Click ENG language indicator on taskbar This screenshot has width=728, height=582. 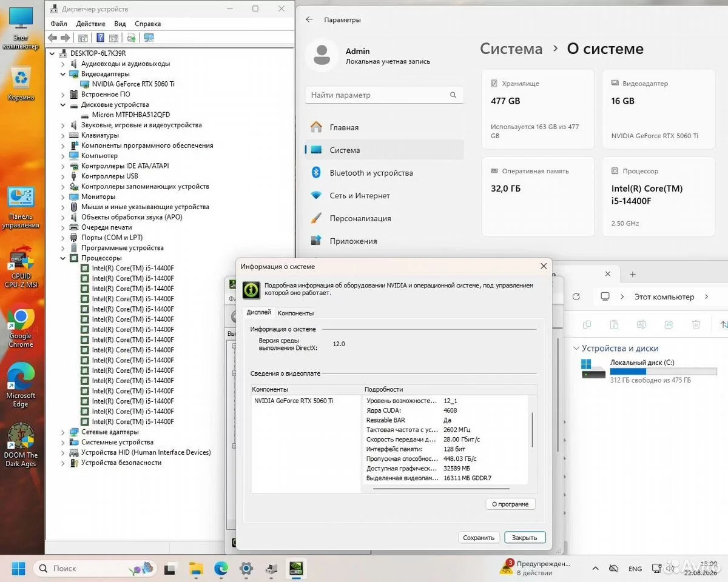[635, 569]
